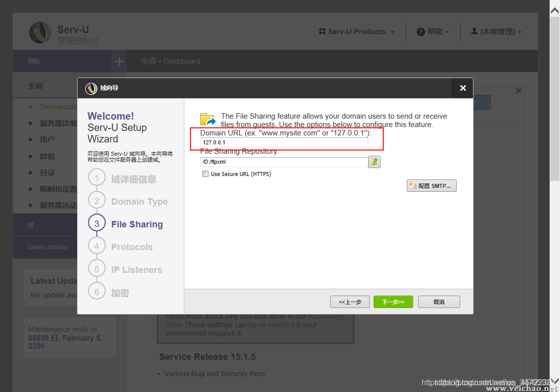Select wizard step 3 File Sharing
The image size is (560, 392).
point(126,224)
